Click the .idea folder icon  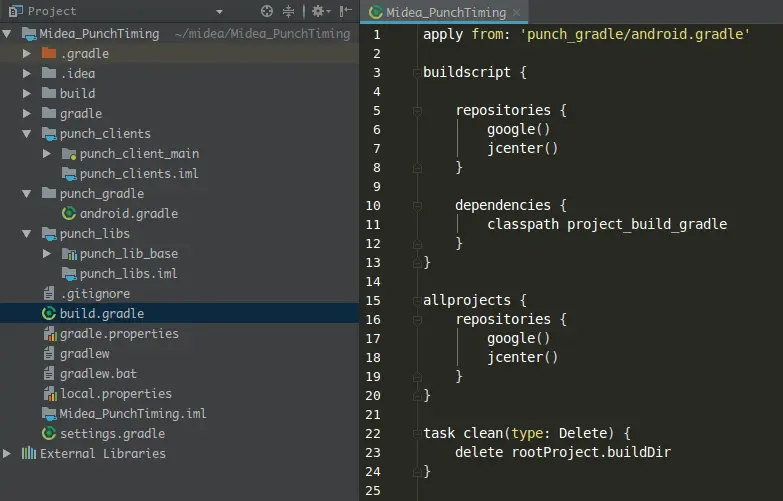[49, 73]
